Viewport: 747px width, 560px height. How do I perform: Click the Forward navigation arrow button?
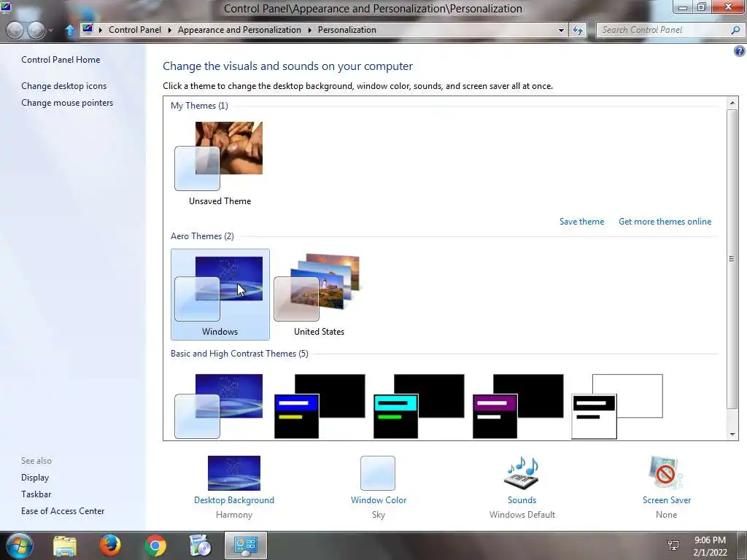click(36, 31)
